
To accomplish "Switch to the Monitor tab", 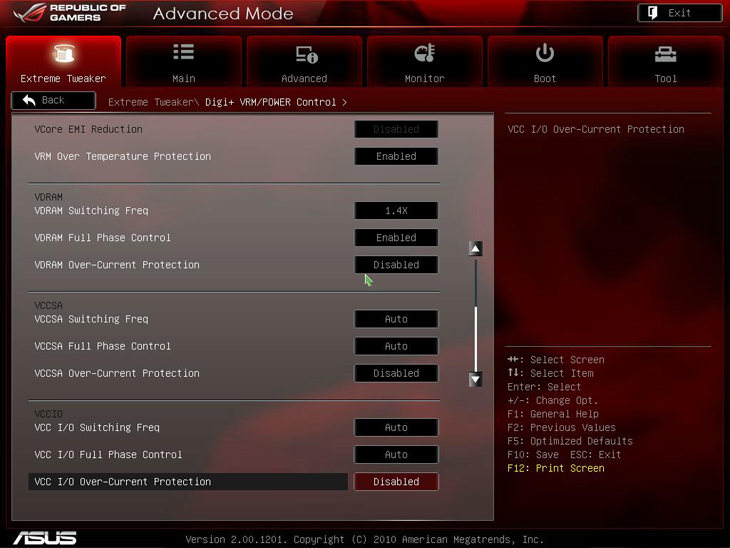I will pyautogui.click(x=424, y=63).
